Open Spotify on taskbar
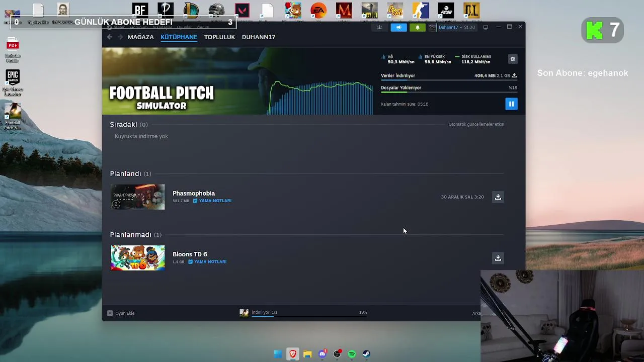Image resolution: width=644 pixels, height=362 pixels. 352,354
